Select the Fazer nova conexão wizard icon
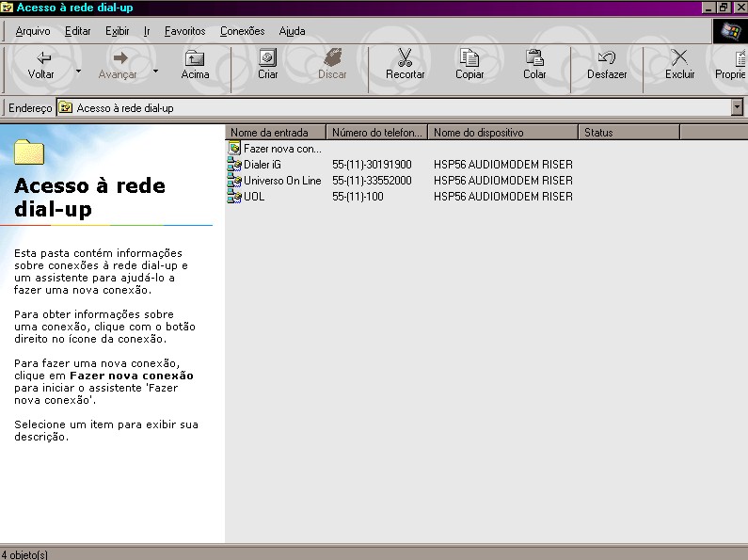Image resolution: width=748 pixels, height=560 pixels. pyautogui.click(x=233, y=149)
